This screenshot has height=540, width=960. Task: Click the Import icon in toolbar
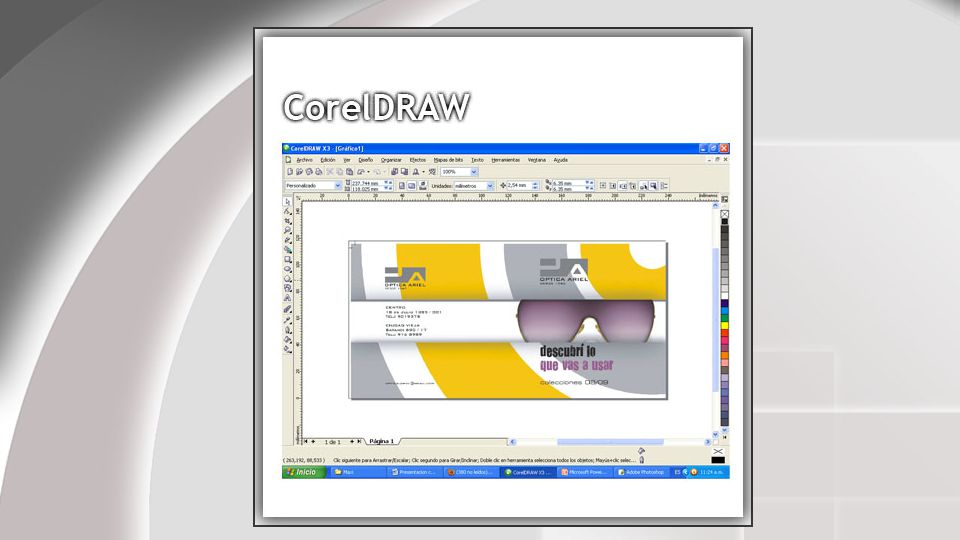(394, 172)
